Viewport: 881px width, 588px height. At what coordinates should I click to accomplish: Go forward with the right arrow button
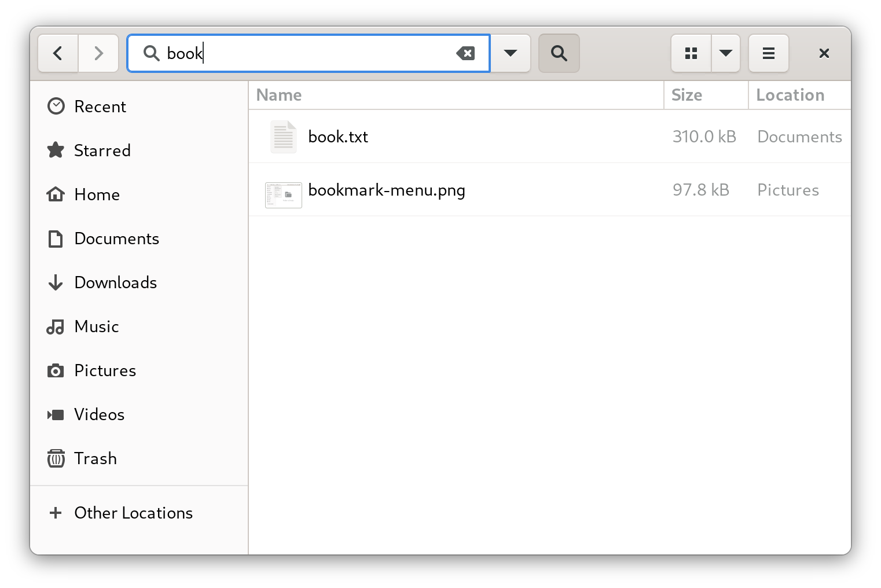tap(98, 53)
